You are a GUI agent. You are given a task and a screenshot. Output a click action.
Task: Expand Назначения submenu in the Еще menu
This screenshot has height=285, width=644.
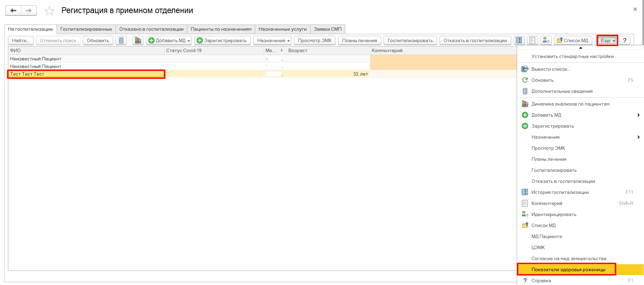(x=580, y=137)
